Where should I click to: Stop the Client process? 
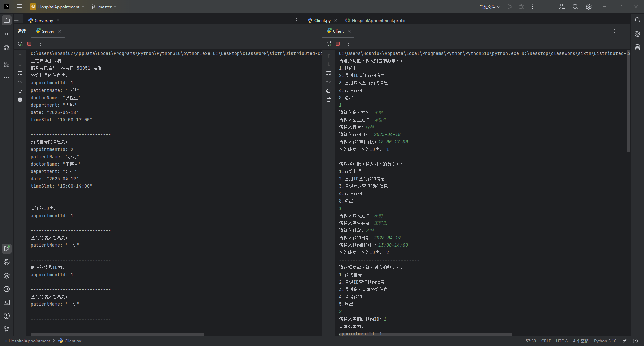pos(338,44)
